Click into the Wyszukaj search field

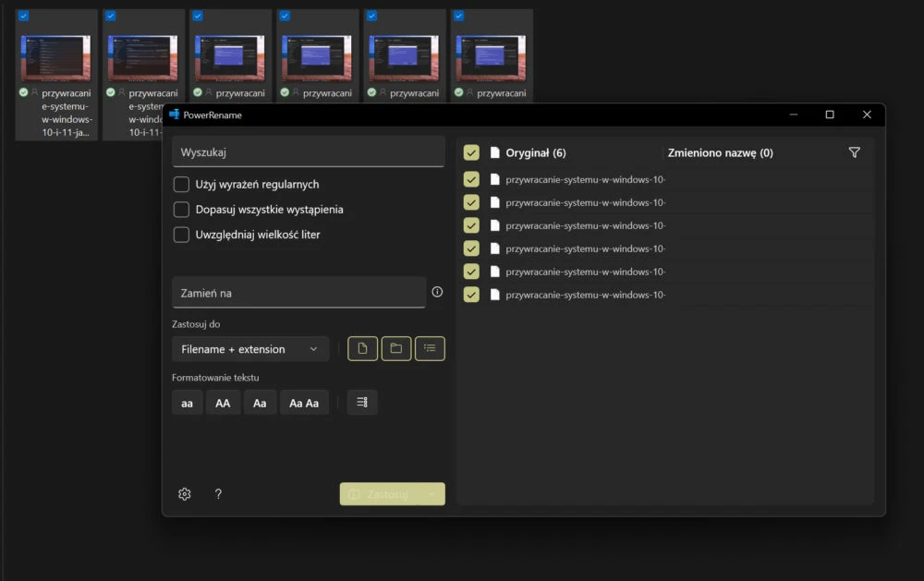[x=309, y=152]
